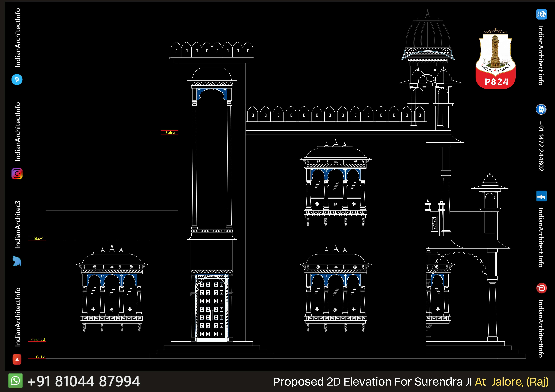Click the Slab-1 level label
555x392 pixels.
coord(39,238)
